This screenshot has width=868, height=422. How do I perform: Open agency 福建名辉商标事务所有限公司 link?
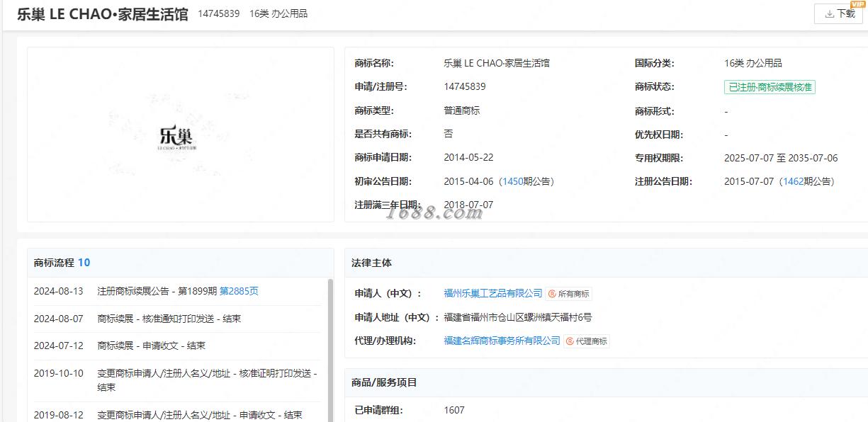(502, 341)
